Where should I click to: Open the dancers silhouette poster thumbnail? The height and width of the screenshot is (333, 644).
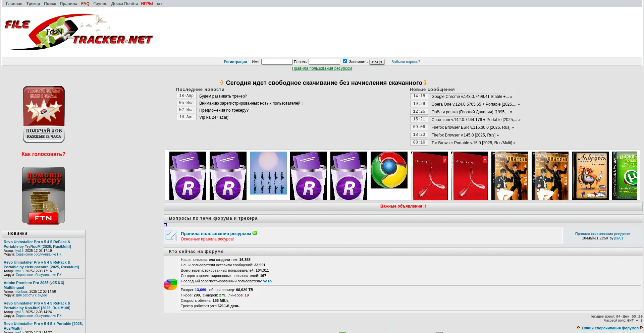(x=268, y=173)
